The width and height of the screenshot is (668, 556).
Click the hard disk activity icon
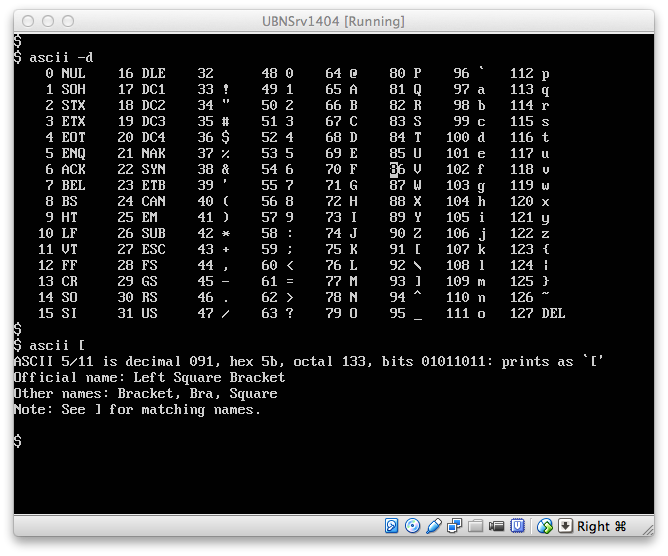point(392,526)
